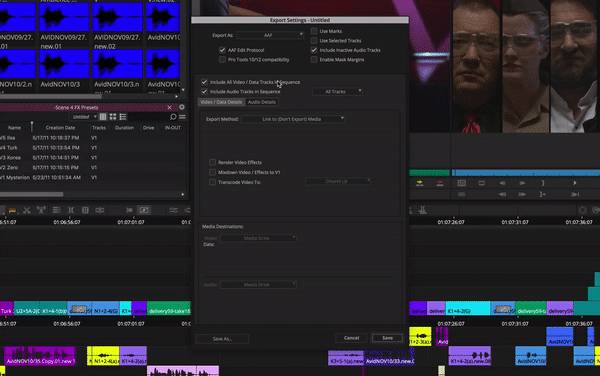This screenshot has width=600, height=376.
Task: Enable Render Video Effects checkbox
Action: (212, 162)
